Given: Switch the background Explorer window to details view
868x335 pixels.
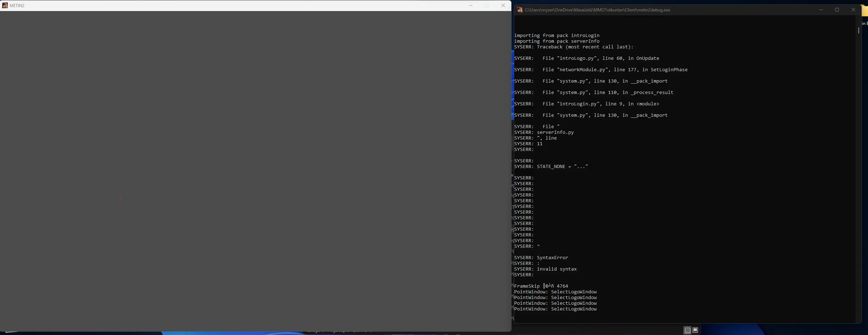Looking at the screenshot, I should click(x=687, y=330).
